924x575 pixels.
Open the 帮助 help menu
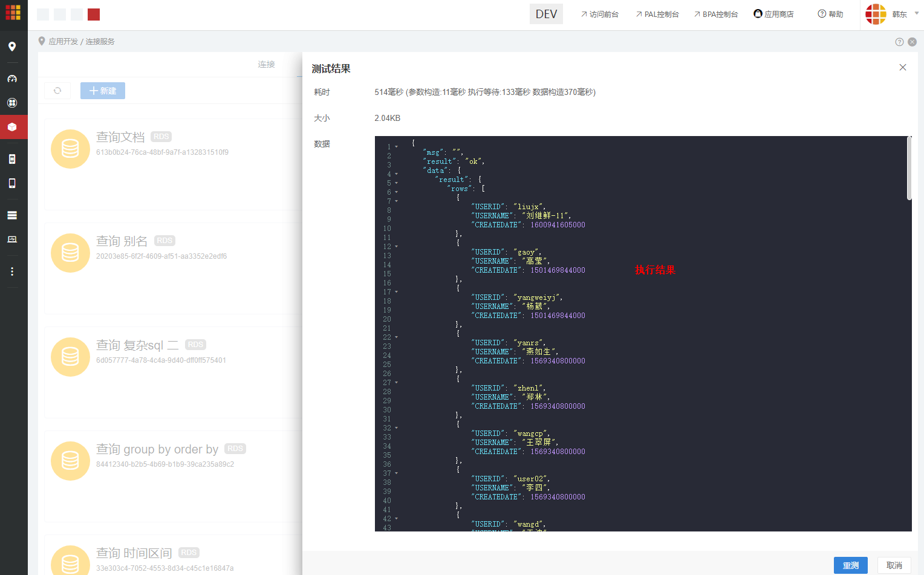tap(830, 14)
